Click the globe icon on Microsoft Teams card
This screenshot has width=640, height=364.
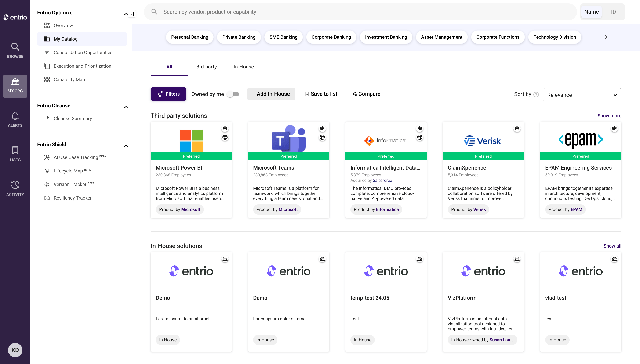coord(322,137)
